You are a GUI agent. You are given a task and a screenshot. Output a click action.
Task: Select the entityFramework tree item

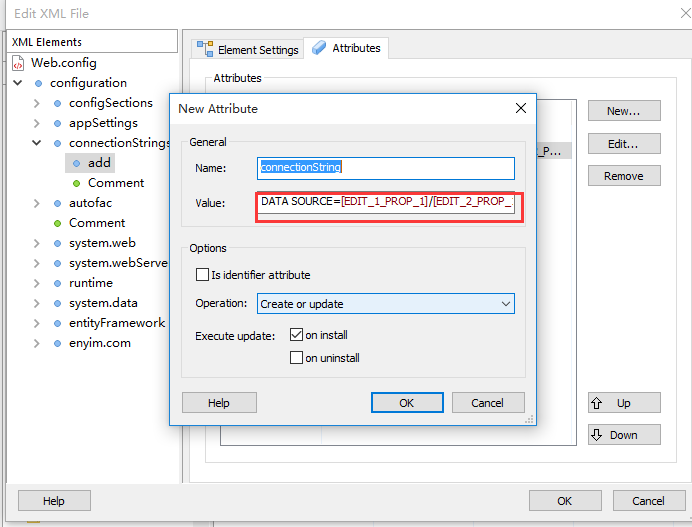pyautogui.click(x=117, y=323)
